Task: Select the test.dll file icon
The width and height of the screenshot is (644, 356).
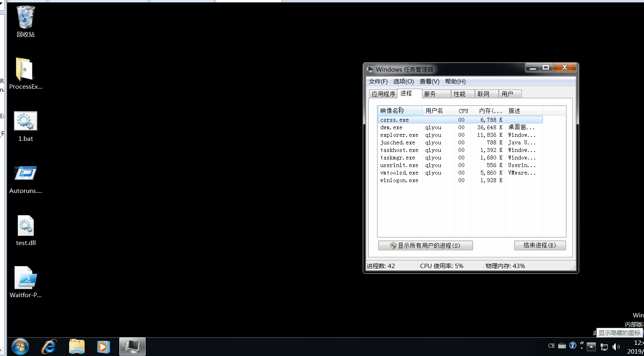Action: click(25, 226)
